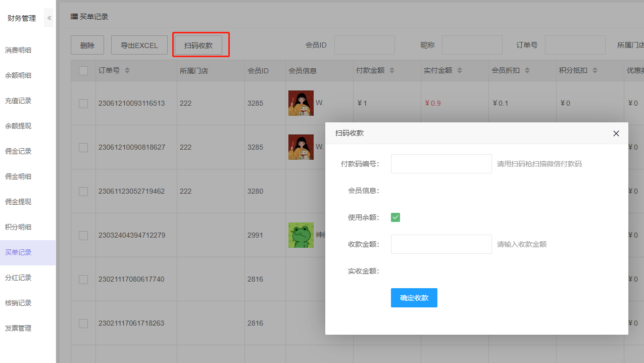
Task: Sort by 会员折扣 column arrows
Action: tap(527, 71)
